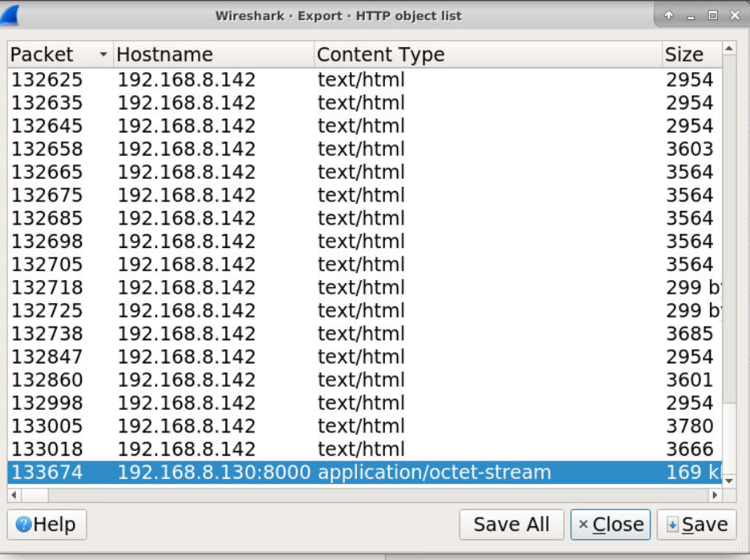Click the vertical scrollbar up arrow
The image size is (750, 560).
click(x=728, y=48)
